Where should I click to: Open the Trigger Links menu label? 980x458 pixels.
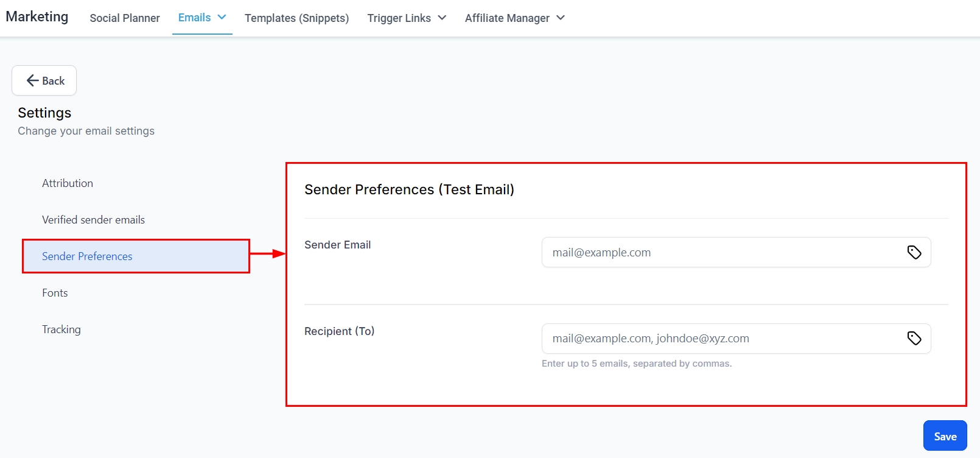(x=399, y=18)
